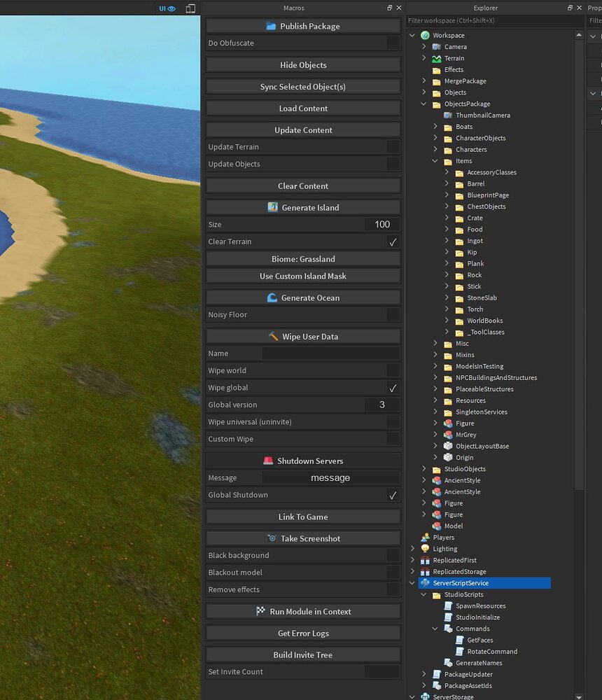Screen dimensions: 602x700
Task: Click the Filter workspace search box
Action: pos(495,20)
